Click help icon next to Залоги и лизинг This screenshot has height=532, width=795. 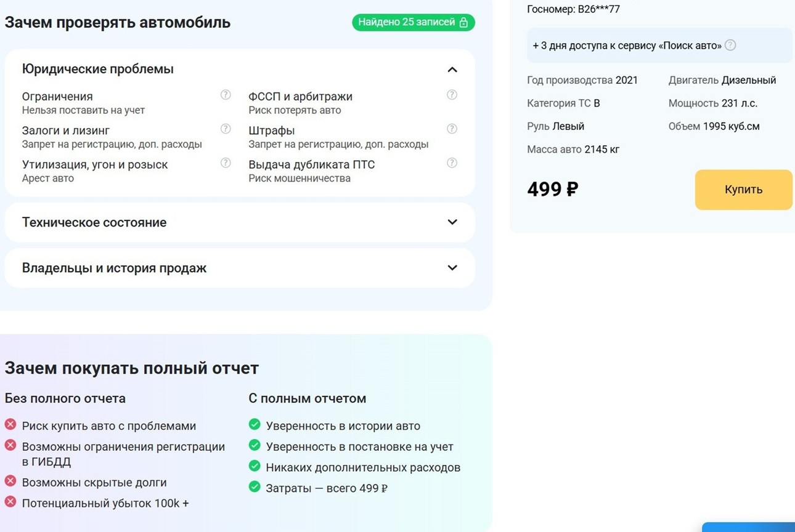point(226,129)
